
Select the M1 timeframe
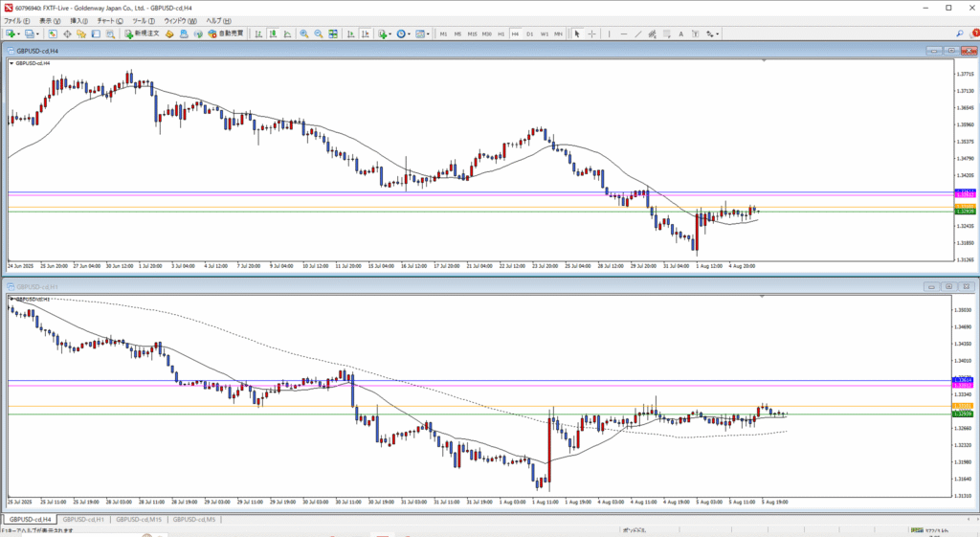coord(444,34)
